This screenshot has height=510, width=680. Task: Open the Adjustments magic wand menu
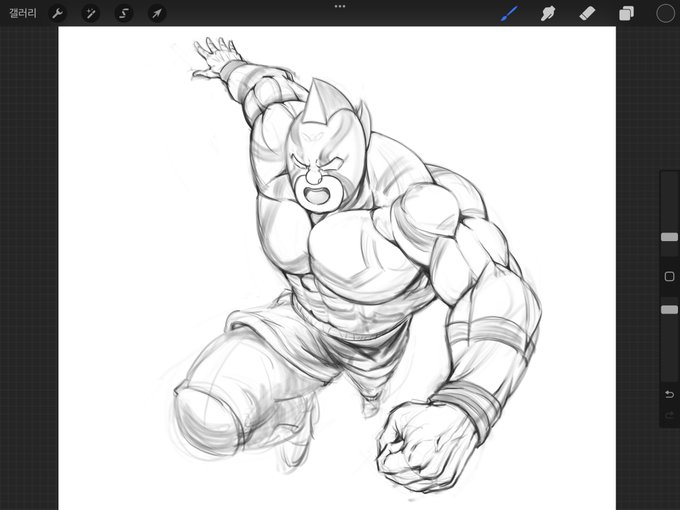(x=91, y=13)
